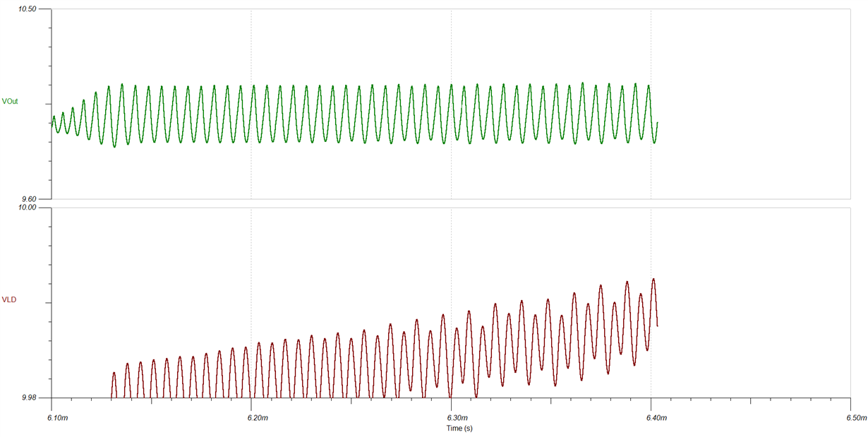Click the Time (s) axis title
This screenshot has height=437, width=868.
click(459, 428)
